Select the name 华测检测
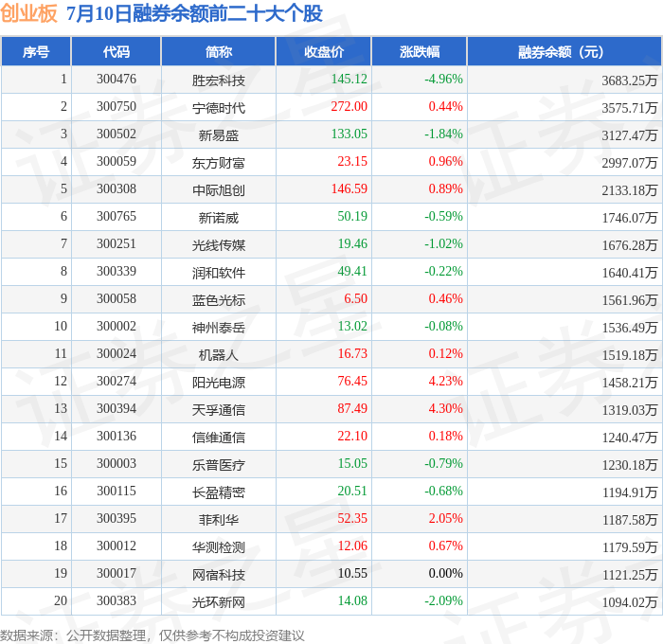Viewport: 663px width, 644px height. point(219,547)
